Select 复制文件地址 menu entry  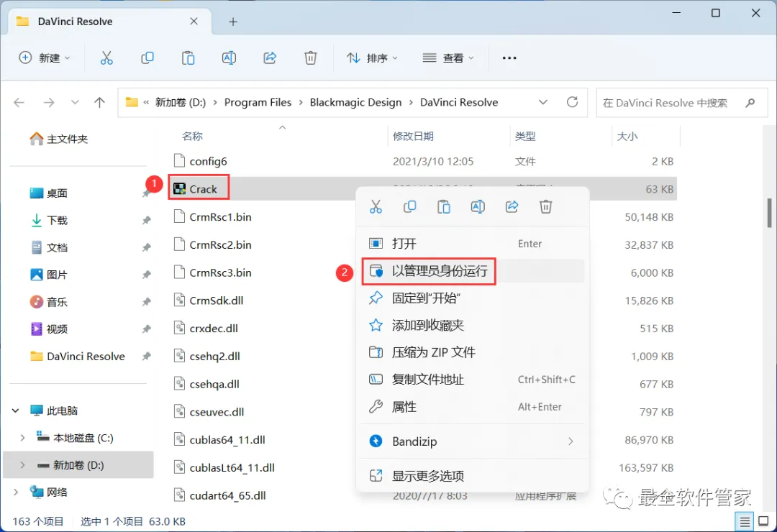tap(473, 380)
